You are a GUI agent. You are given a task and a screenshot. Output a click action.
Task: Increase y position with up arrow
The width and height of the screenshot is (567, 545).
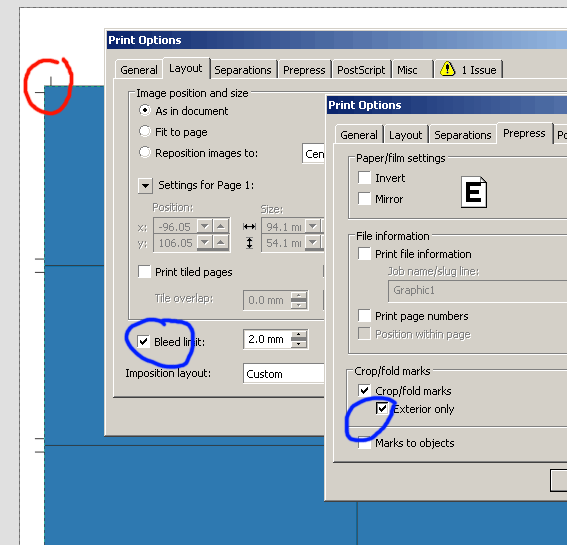point(221,242)
